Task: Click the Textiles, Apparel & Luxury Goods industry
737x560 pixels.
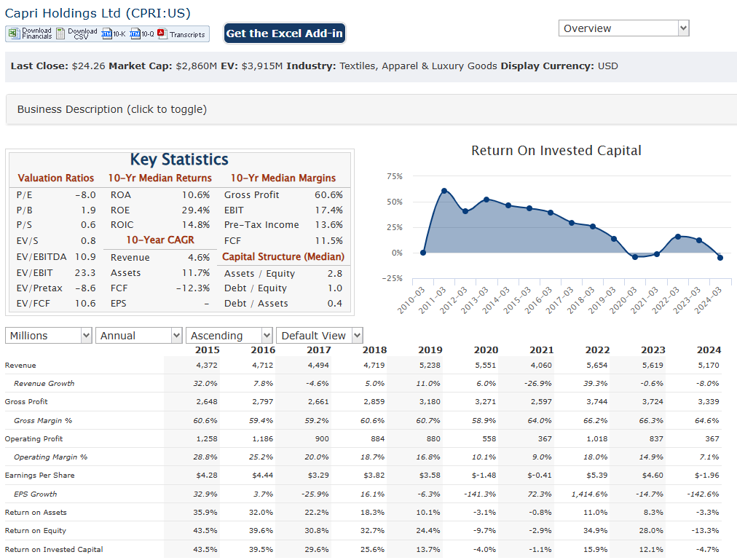Action: tap(418, 66)
